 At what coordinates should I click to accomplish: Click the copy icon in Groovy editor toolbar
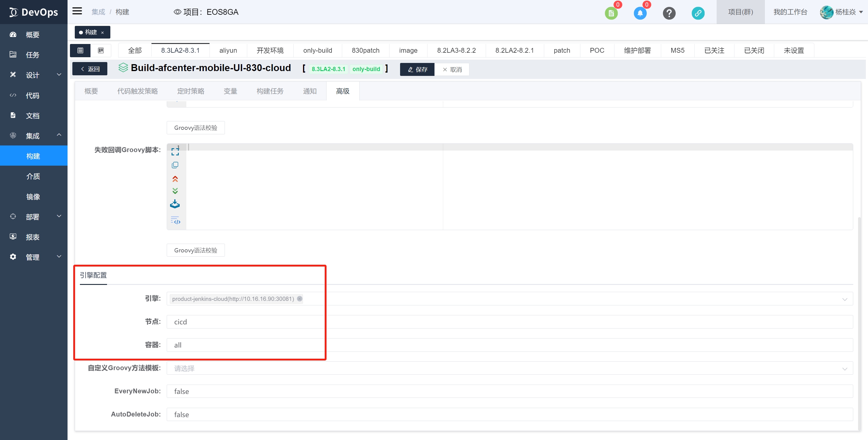(175, 165)
